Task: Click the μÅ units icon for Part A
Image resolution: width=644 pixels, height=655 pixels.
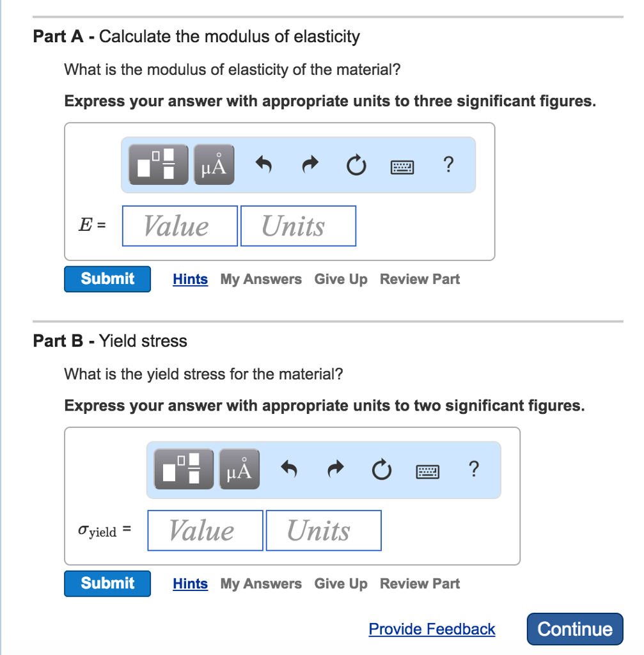Action: (x=214, y=164)
